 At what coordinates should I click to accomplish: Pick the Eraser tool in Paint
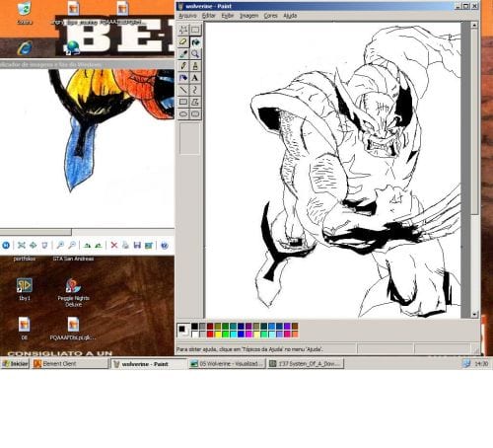point(183,42)
